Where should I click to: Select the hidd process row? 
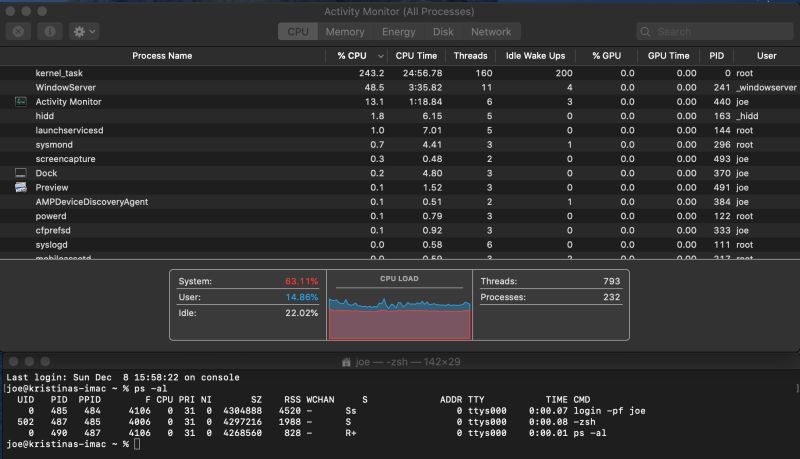400,116
